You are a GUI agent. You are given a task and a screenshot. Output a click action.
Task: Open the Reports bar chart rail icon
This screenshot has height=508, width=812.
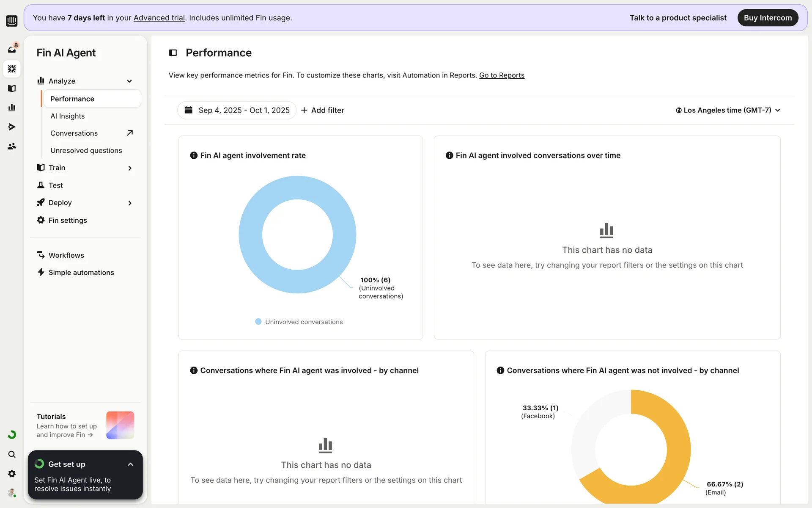pos(12,108)
